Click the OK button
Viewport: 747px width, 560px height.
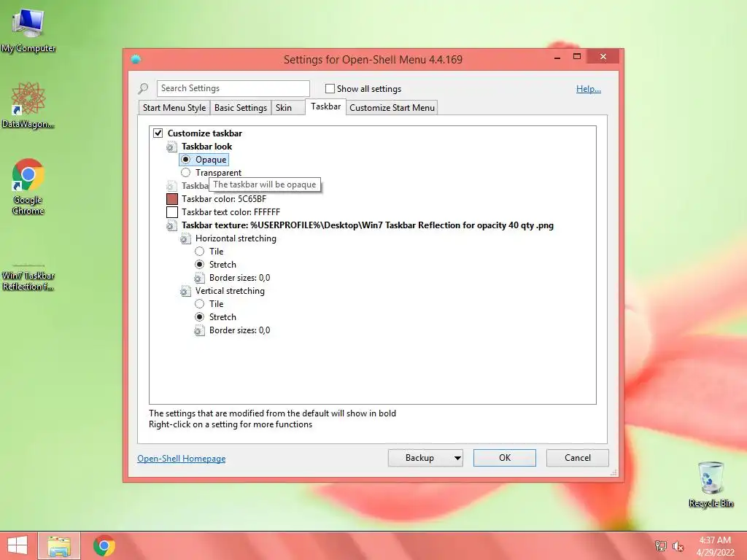pos(505,458)
